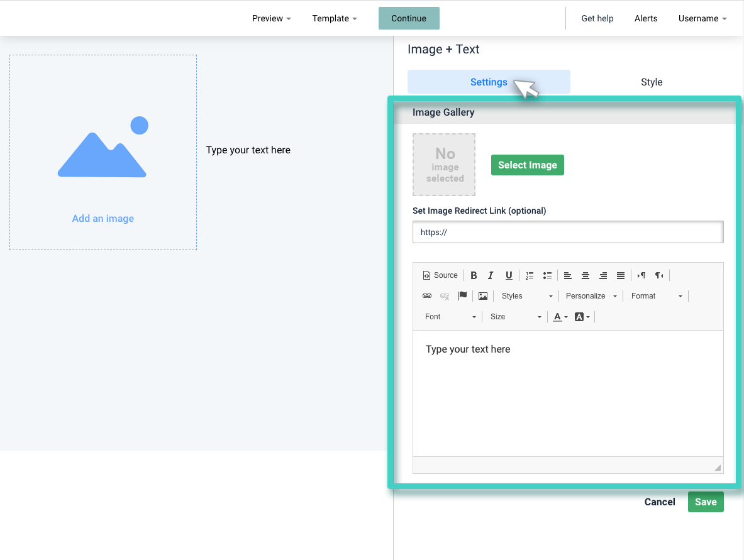Screen dimensions: 744x560
Task: Click the image placeholder mountain icon
Action: tap(103, 147)
